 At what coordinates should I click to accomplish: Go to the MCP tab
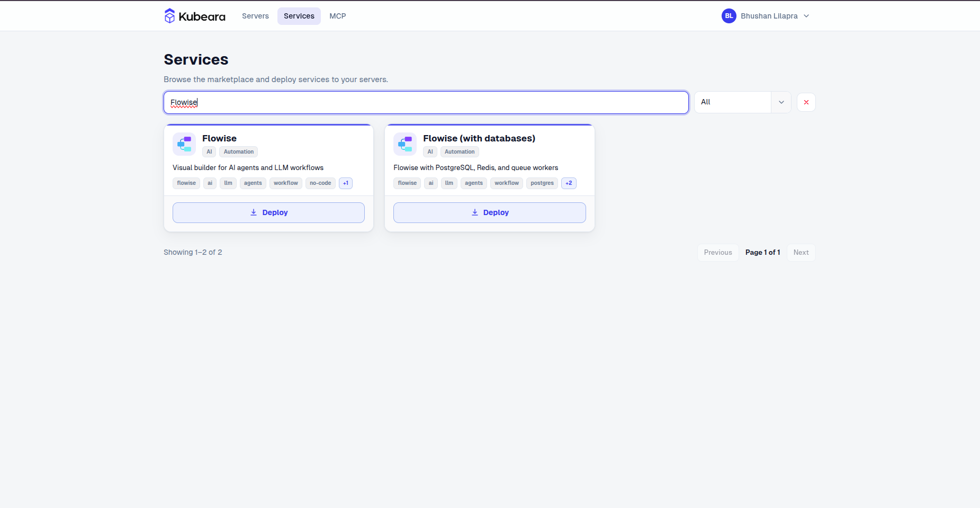[x=338, y=16]
